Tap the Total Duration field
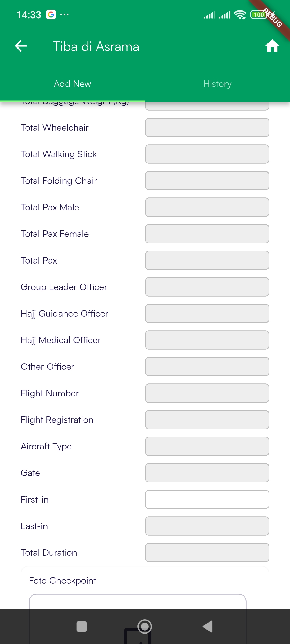The image size is (290, 644). pos(207,552)
